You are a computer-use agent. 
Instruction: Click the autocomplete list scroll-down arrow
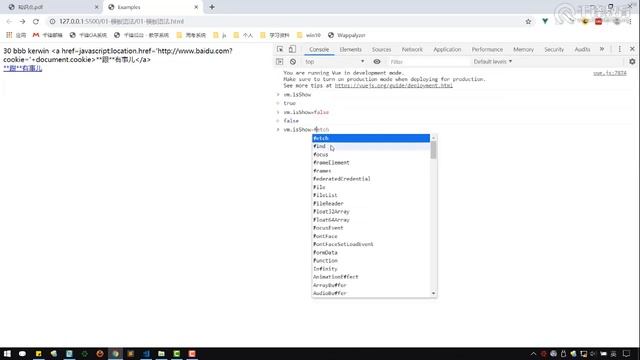click(433, 293)
